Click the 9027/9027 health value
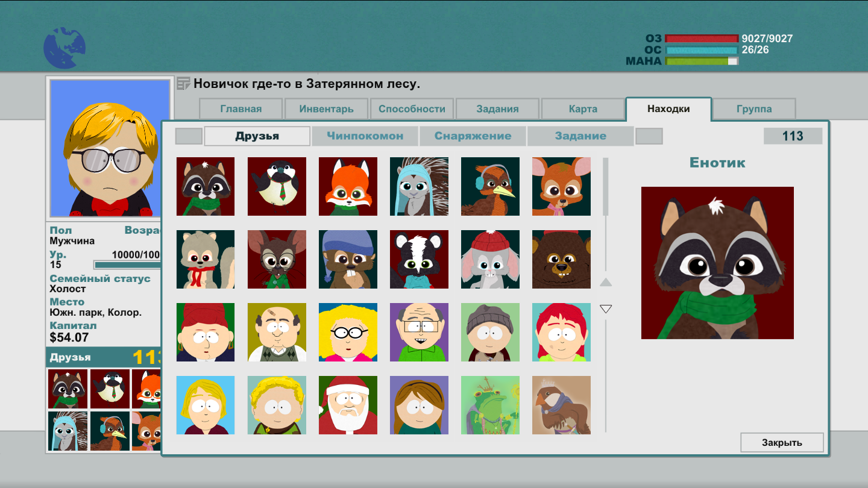This screenshot has height=488, width=868. (x=767, y=39)
